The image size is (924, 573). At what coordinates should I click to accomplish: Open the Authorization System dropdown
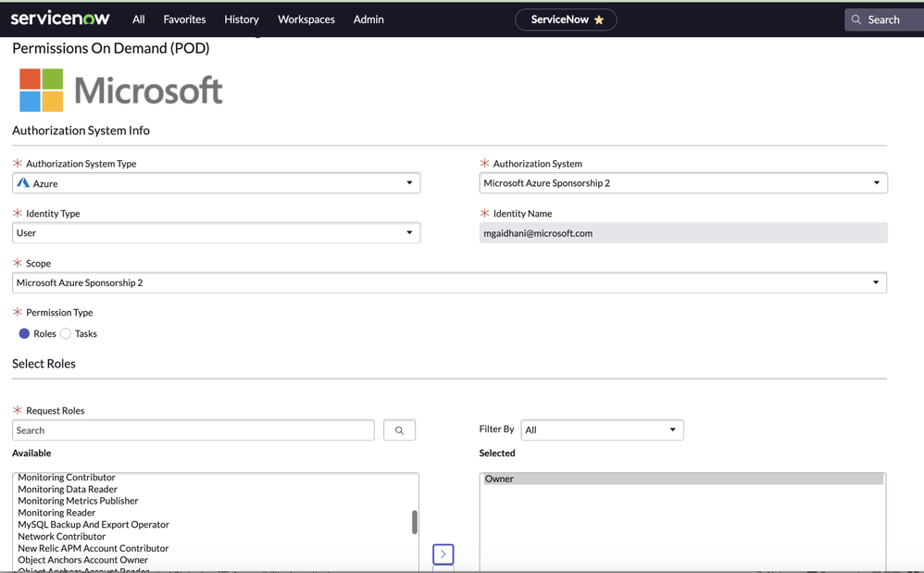coord(876,182)
